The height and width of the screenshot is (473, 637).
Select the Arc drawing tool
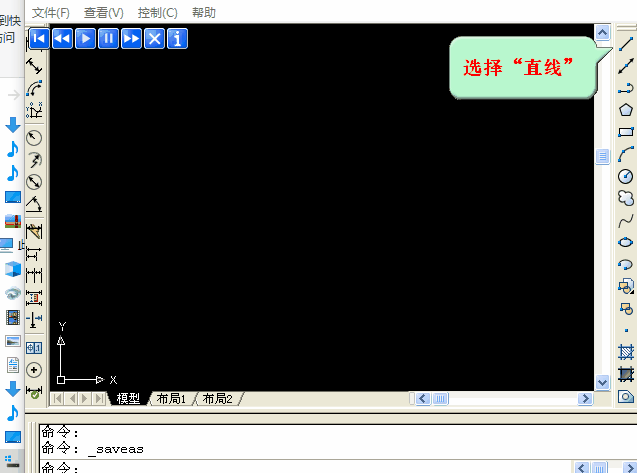click(x=626, y=154)
